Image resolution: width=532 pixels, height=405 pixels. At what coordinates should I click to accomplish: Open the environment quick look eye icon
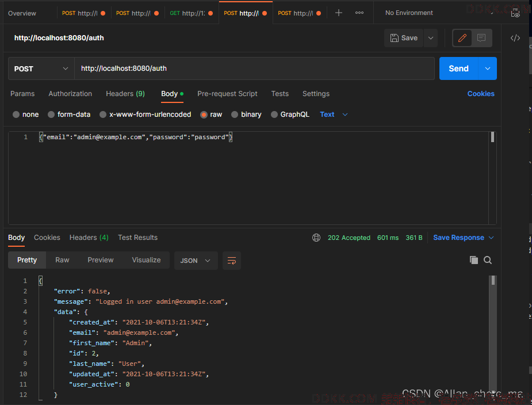pyautogui.click(x=515, y=13)
